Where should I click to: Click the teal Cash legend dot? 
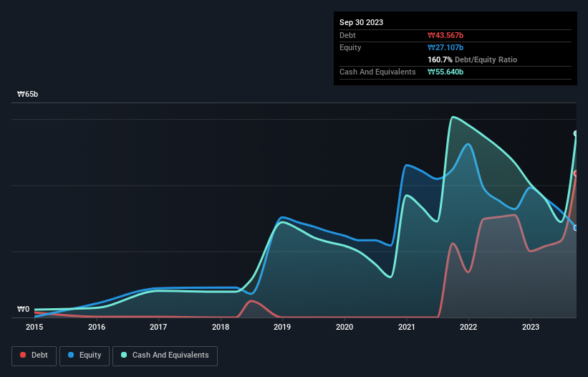coord(124,355)
